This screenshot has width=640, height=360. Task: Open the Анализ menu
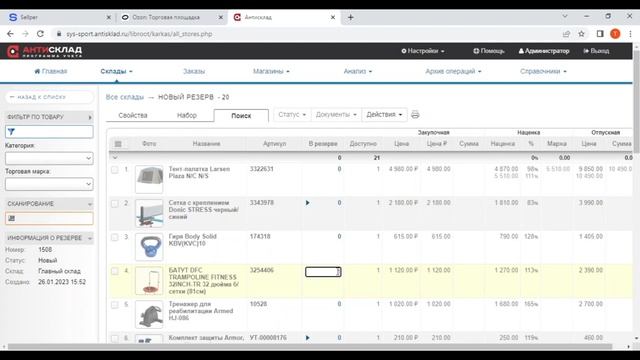pyautogui.click(x=358, y=71)
